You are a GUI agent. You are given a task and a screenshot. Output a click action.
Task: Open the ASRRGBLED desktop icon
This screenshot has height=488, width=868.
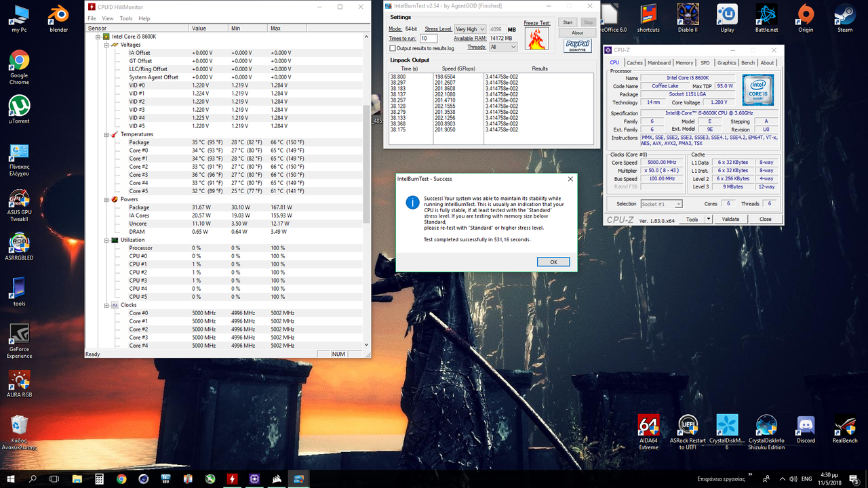[x=19, y=246]
